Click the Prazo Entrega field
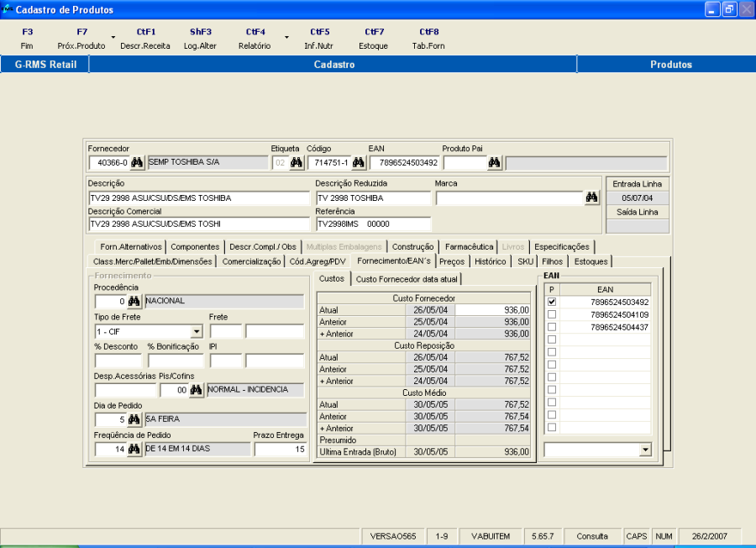The image size is (756, 548). 280,449
